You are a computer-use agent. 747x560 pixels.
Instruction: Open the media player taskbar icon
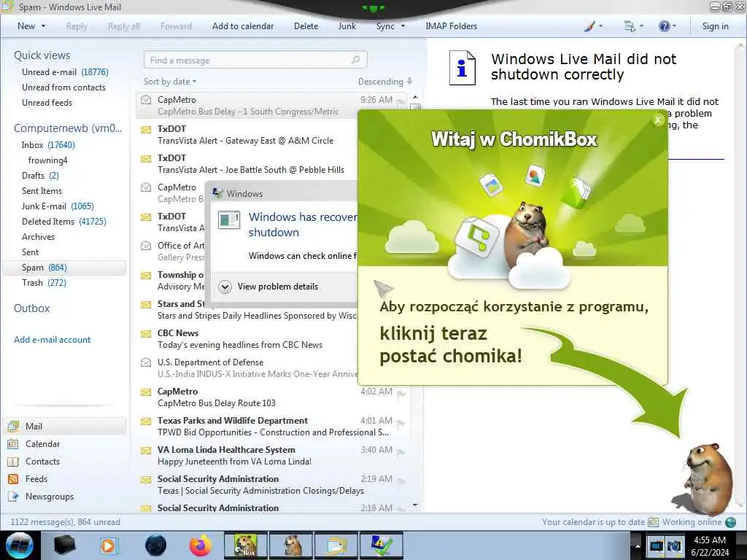click(109, 545)
